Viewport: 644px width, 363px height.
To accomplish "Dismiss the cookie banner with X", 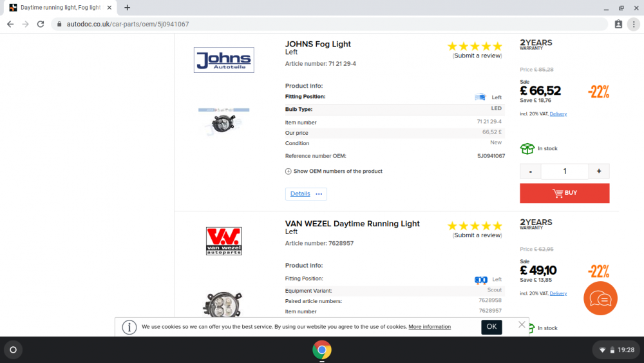I will (522, 325).
